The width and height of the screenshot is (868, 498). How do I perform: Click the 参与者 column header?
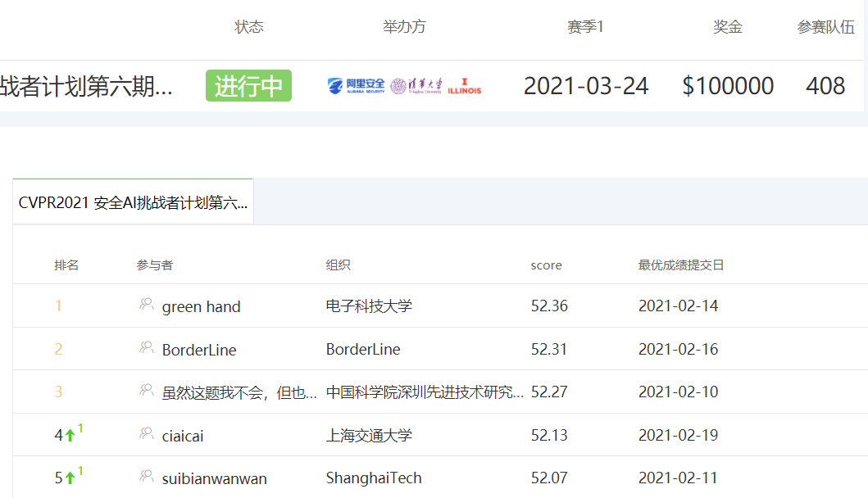[x=154, y=265]
